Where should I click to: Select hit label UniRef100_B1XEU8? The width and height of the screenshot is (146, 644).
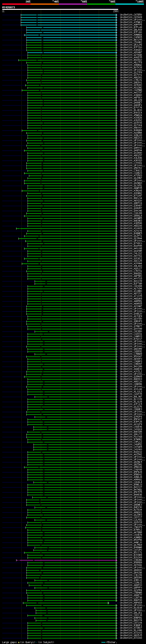131,608
